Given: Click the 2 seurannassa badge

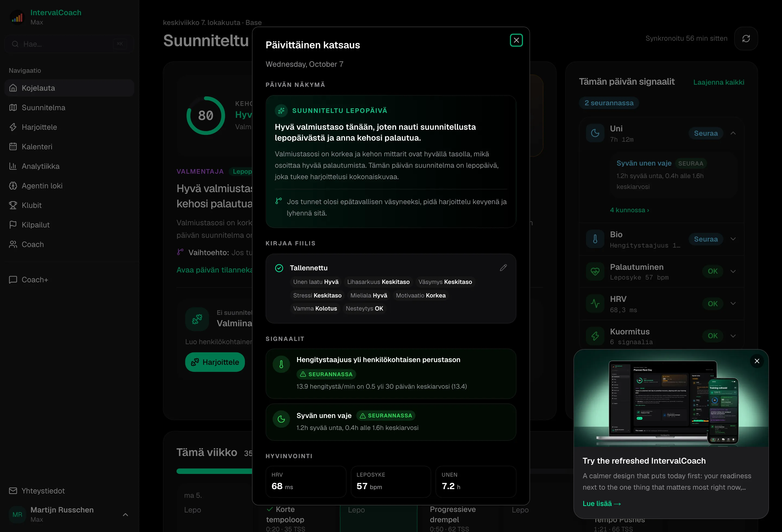Looking at the screenshot, I should click(609, 103).
